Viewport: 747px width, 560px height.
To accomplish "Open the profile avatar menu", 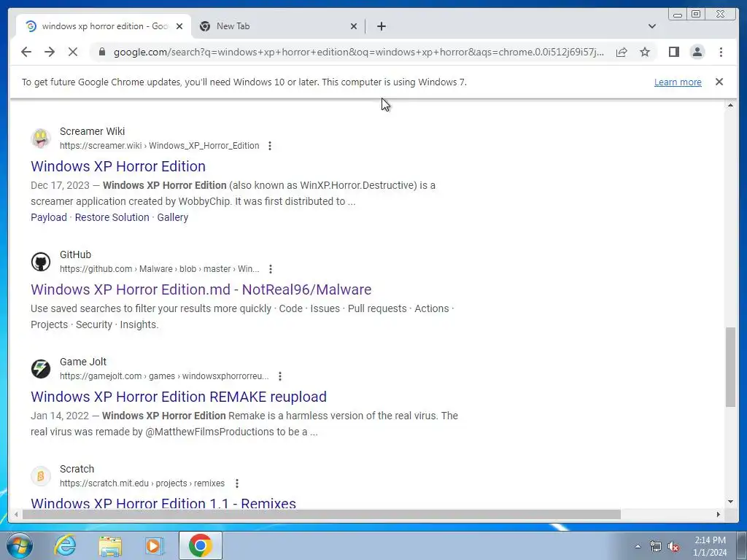I will click(697, 52).
